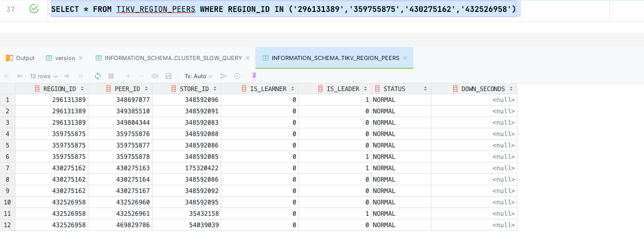
Task: Switch to the CLUSTER_SLOW_QUERY tab
Action: tap(173, 58)
